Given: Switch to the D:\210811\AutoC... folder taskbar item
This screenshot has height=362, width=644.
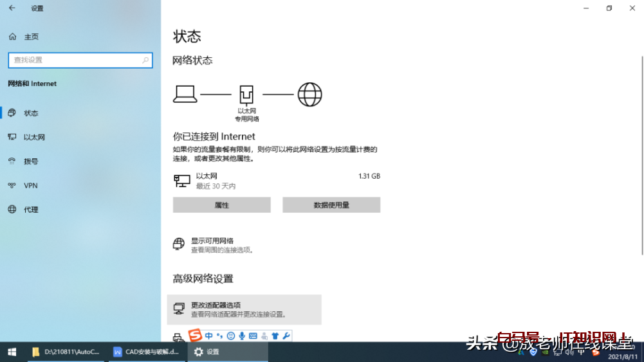Looking at the screenshot, I should click(x=66, y=352).
